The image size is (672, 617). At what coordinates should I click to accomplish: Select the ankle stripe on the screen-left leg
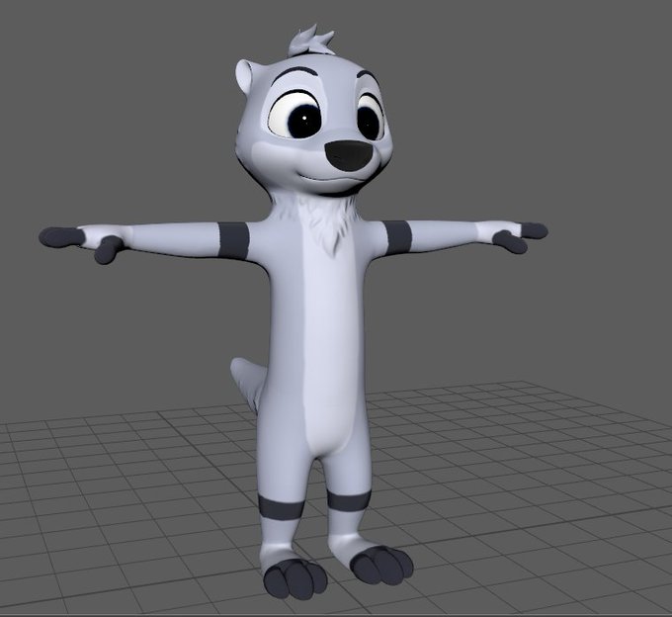pyautogui.click(x=281, y=507)
